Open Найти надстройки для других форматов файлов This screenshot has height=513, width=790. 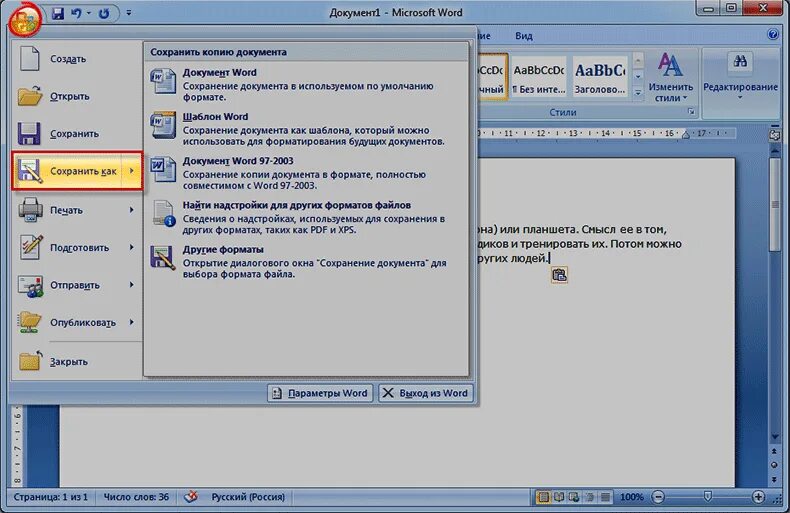tap(296, 205)
